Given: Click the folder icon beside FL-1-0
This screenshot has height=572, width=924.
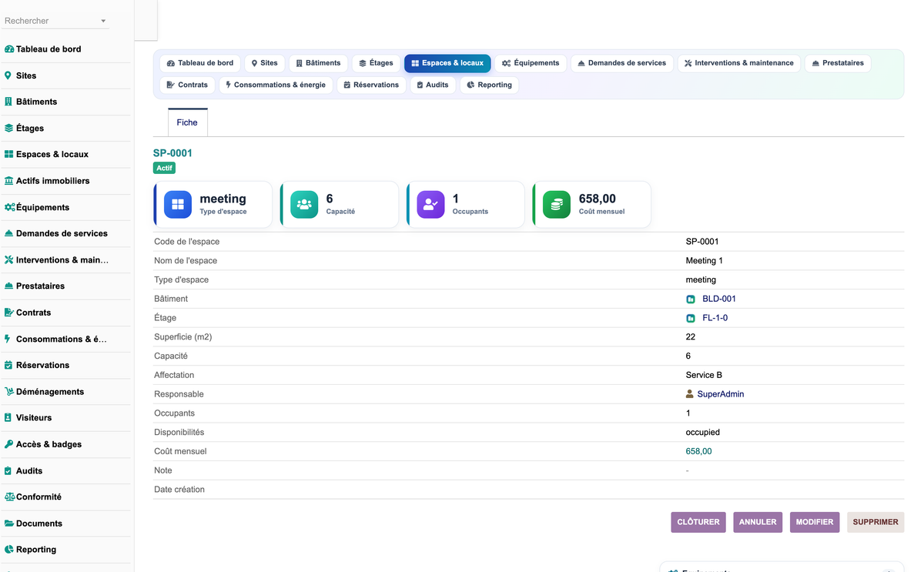Looking at the screenshot, I should (x=691, y=318).
